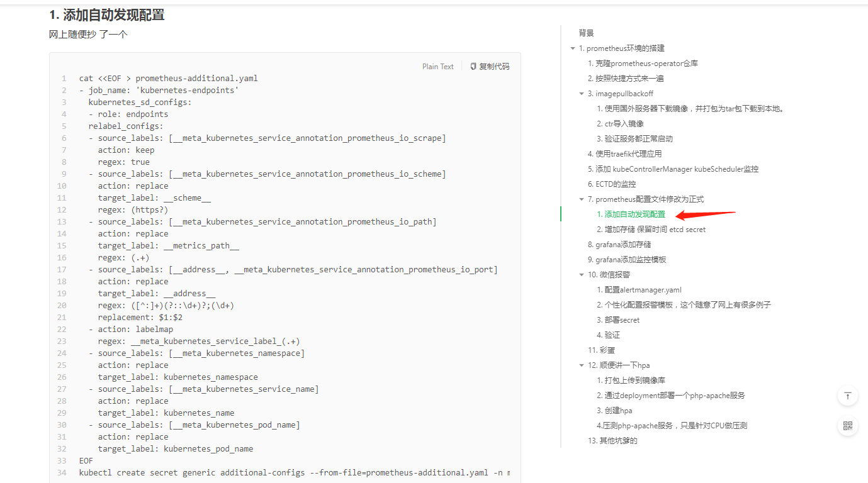868x483 pixels.
Task: Collapse '7. prometheus配置文件修改为正式' section
Action: tap(582, 199)
